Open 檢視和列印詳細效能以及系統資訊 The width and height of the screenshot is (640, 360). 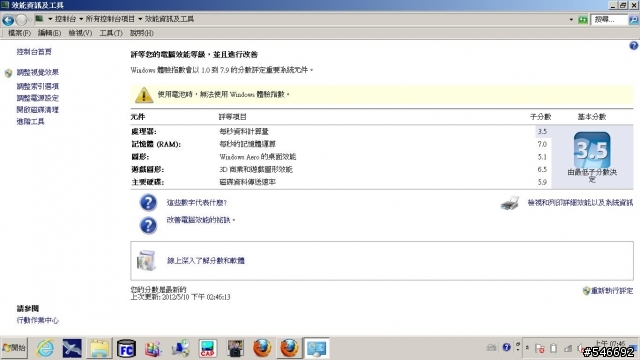tap(580, 202)
